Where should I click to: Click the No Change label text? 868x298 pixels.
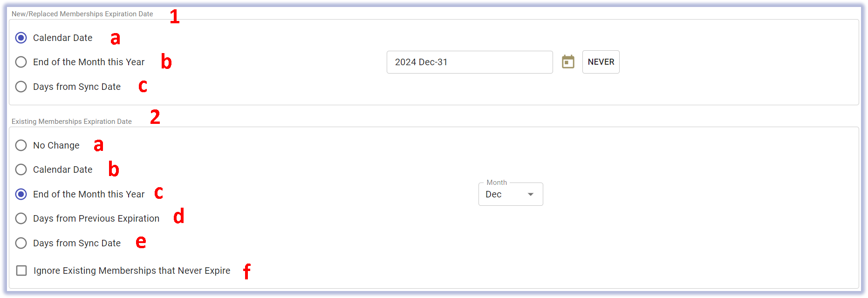(x=56, y=145)
